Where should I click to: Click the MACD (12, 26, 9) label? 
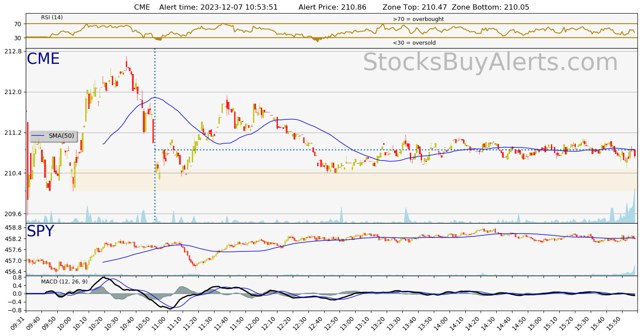tap(64, 282)
